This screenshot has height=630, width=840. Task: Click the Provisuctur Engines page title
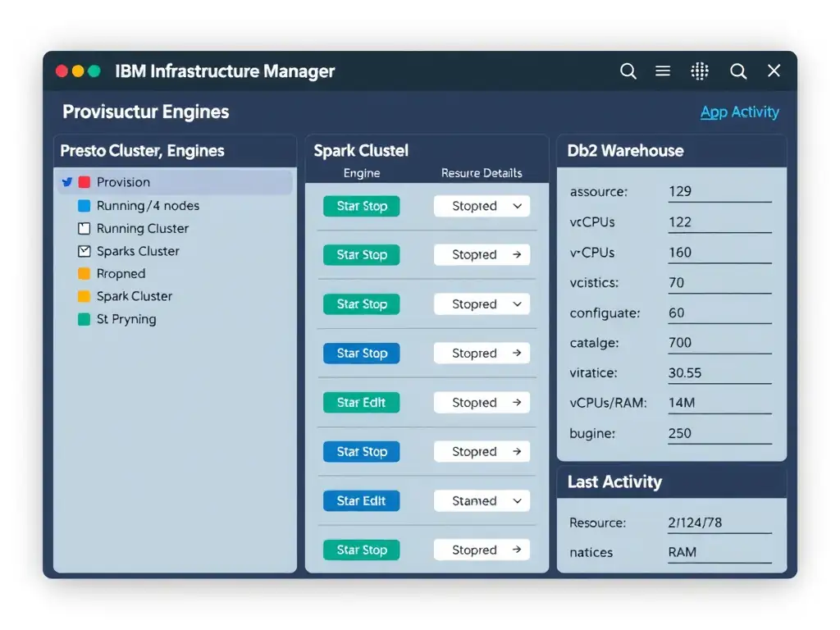[146, 112]
